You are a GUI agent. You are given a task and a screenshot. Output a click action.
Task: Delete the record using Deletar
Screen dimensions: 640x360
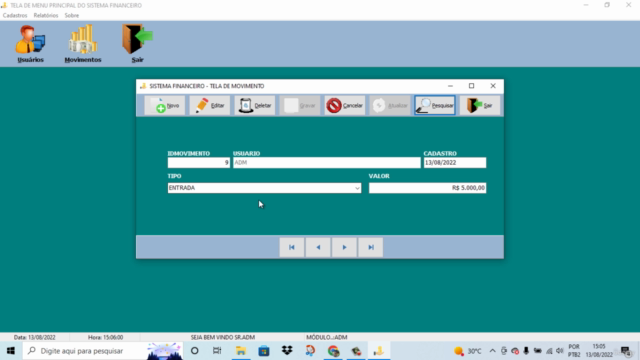(x=255, y=105)
